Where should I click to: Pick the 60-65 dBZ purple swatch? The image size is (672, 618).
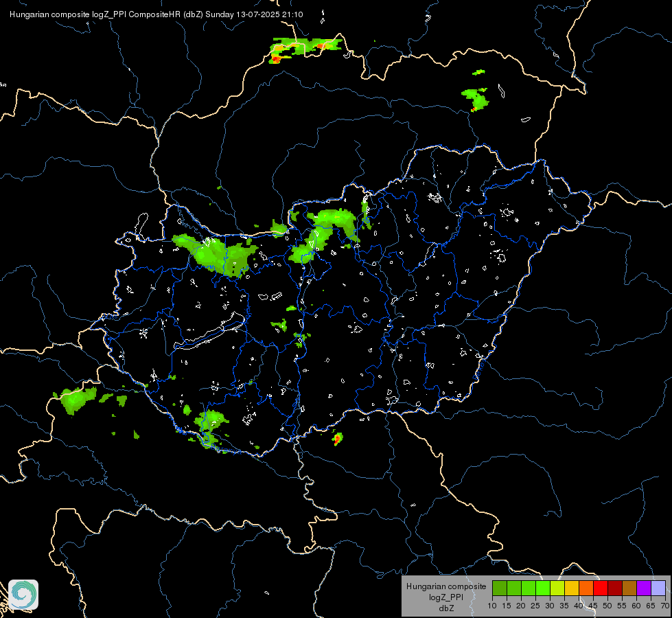644,588
